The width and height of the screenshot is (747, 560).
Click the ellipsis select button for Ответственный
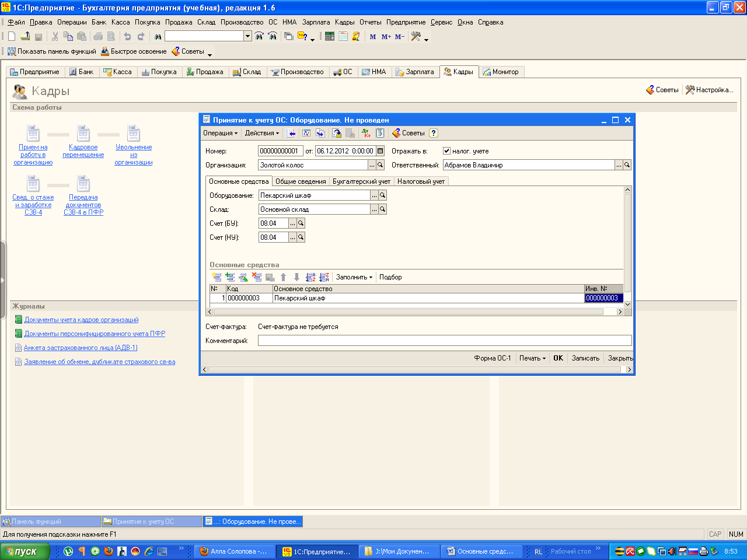tap(619, 165)
